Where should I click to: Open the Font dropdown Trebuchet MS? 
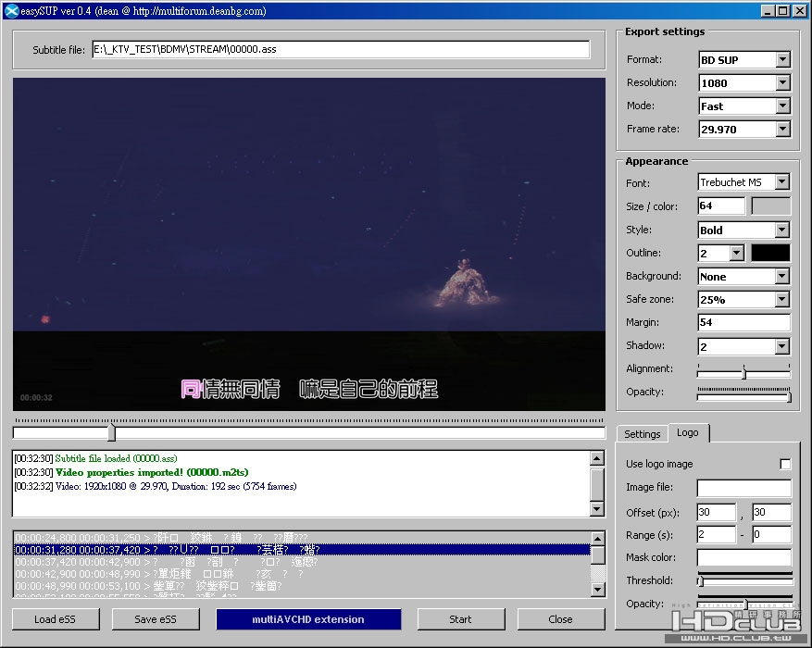(x=782, y=181)
